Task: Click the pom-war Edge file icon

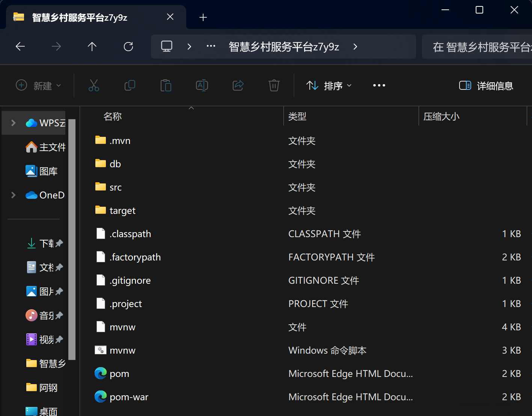Action: click(x=101, y=396)
